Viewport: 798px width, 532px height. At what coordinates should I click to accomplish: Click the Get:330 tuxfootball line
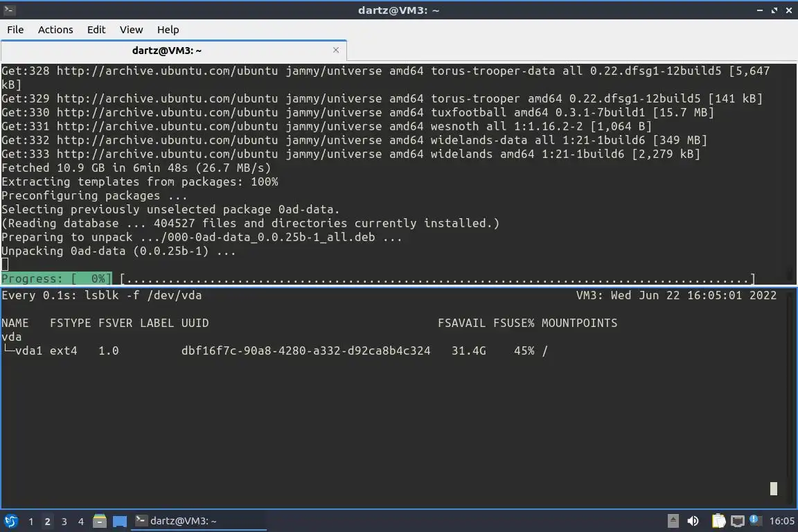(x=357, y=112)
